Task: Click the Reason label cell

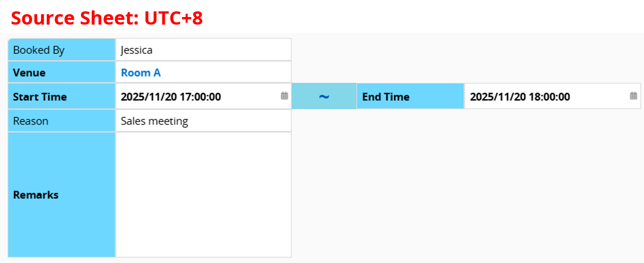Action: [62, 121]
